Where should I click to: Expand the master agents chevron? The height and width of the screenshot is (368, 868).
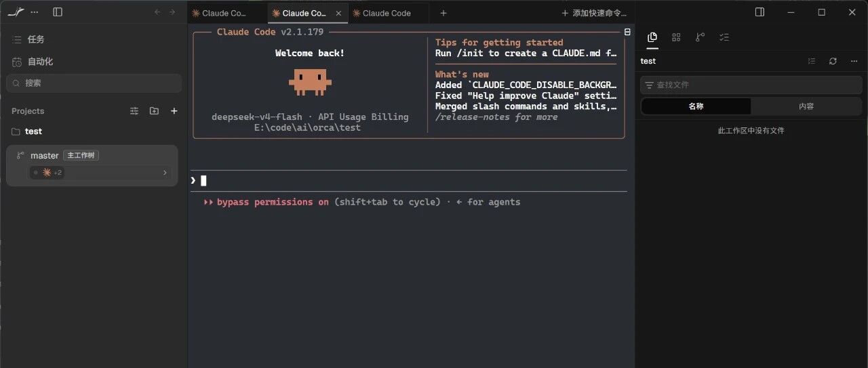(165, 173)
